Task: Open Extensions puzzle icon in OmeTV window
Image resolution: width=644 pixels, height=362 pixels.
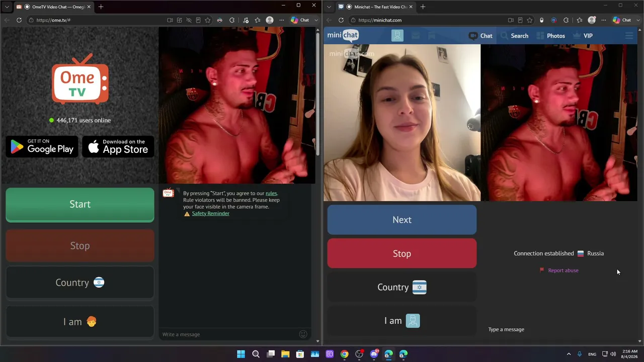Action: coord(232,20)
